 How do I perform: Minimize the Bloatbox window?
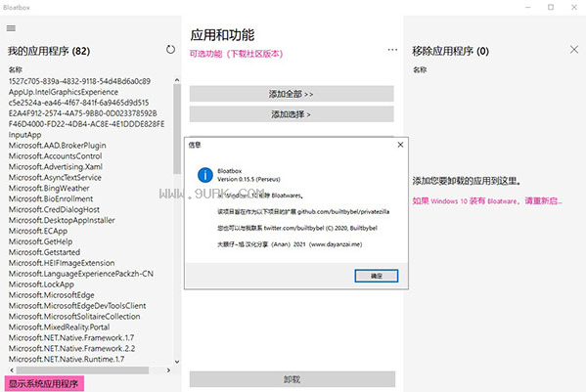pos(527,7)
